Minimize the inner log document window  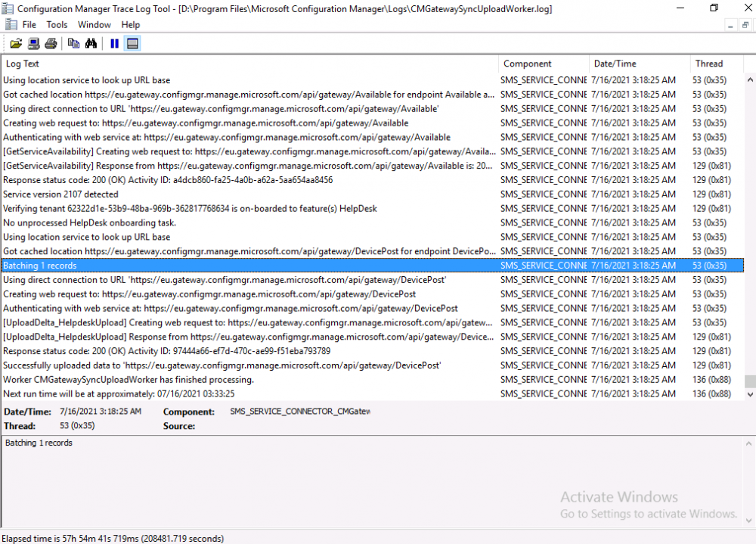coord(730,25)
